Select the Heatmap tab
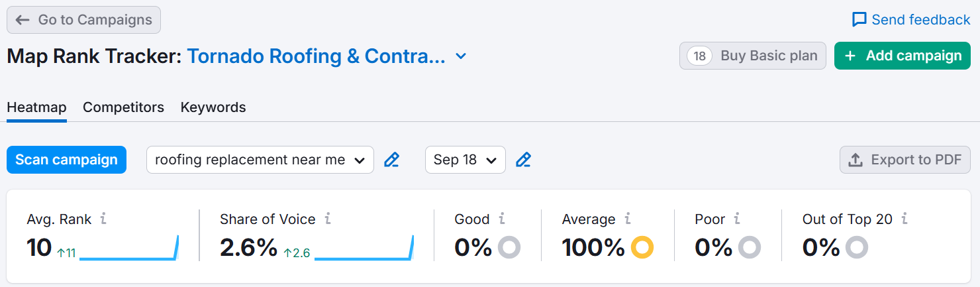The image size is (980, 287). coord(36,107)
